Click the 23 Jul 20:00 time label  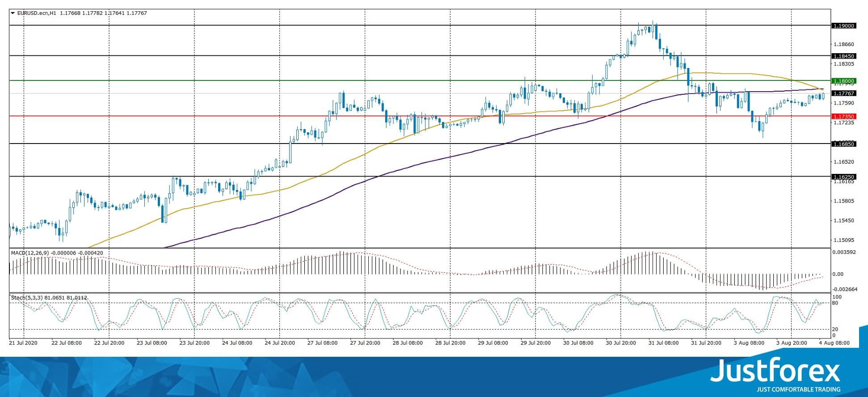tap(194, 343)
